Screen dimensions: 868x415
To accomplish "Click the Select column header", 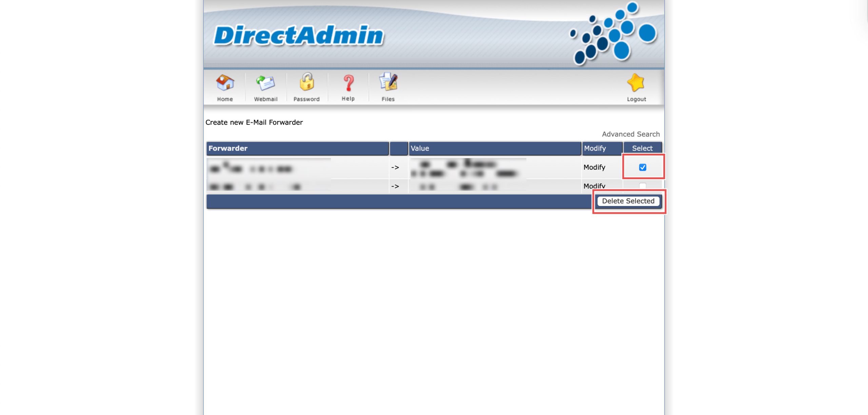I will [x=642, y=148].
